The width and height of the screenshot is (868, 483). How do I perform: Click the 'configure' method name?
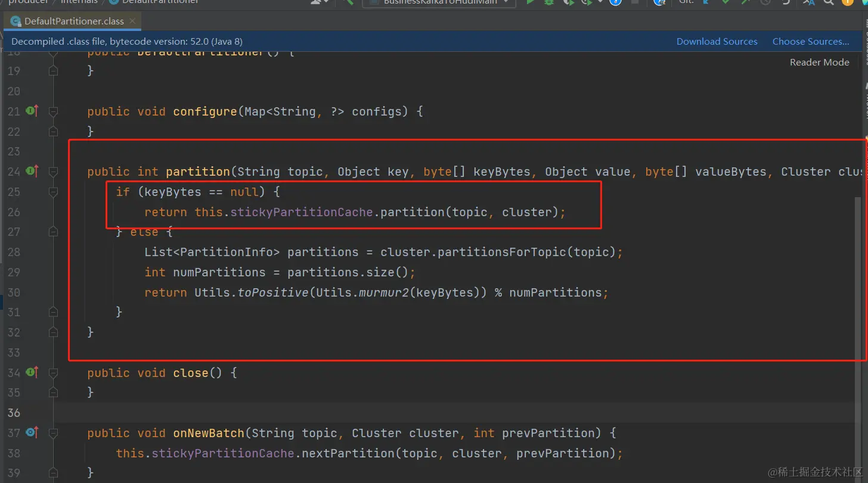[x=205, y=111]
